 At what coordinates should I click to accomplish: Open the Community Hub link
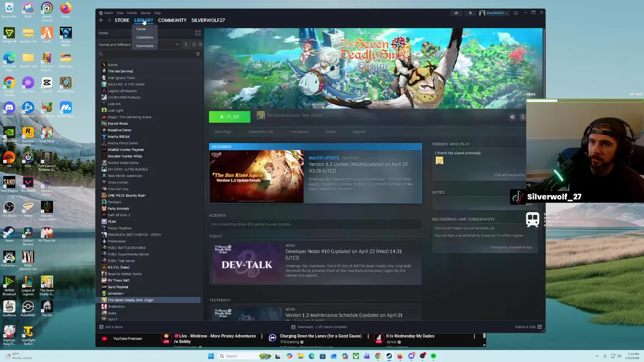coord(260,132)
